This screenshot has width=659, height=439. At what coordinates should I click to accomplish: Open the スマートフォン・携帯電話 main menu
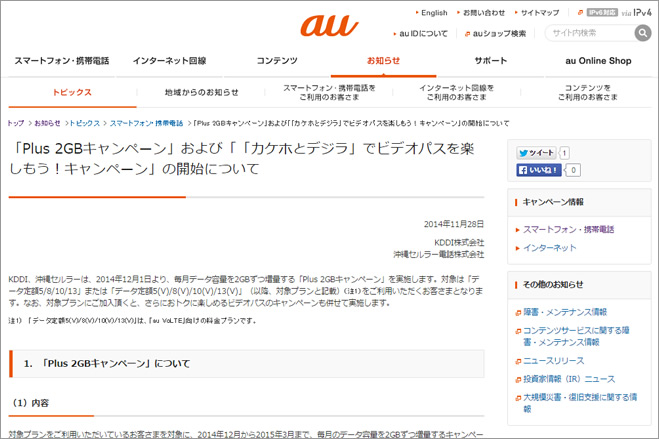point(62,61)
